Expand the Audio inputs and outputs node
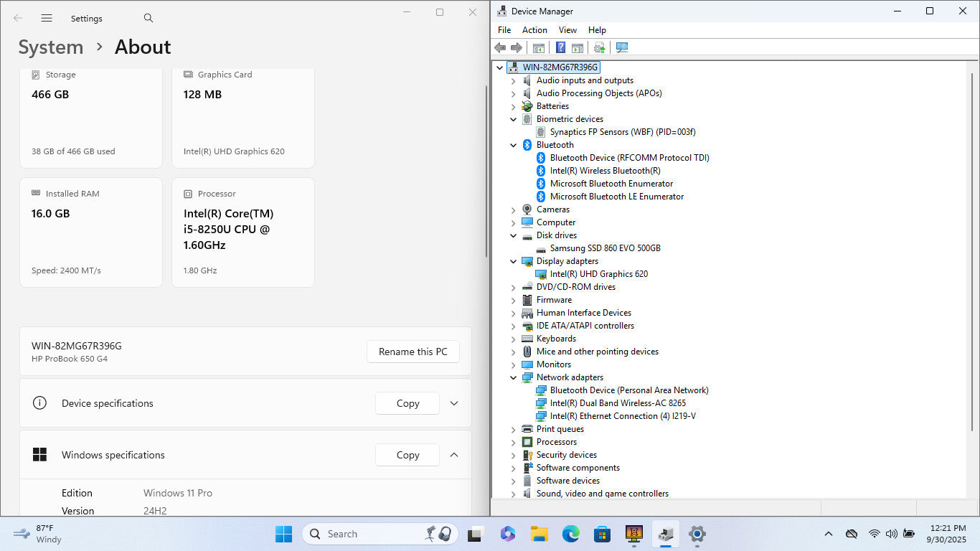Image resolution: width=980 pixels, height=551 pixels. click(x=514, y=81)
